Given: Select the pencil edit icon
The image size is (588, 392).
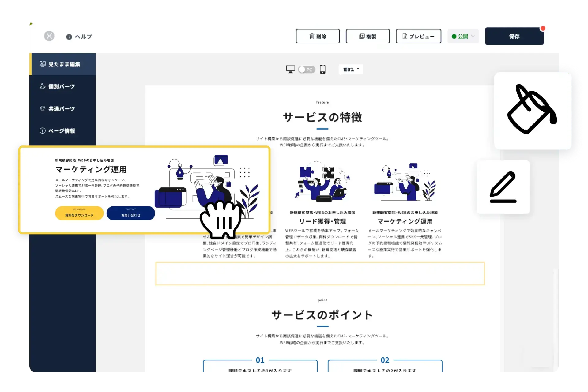Looking at the screenshot, I should (x=503, y=187).
